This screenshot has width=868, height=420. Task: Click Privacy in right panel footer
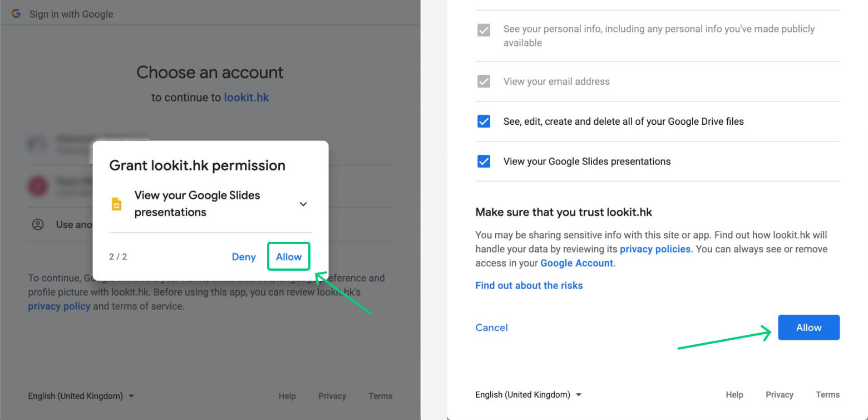pos(780,394)
